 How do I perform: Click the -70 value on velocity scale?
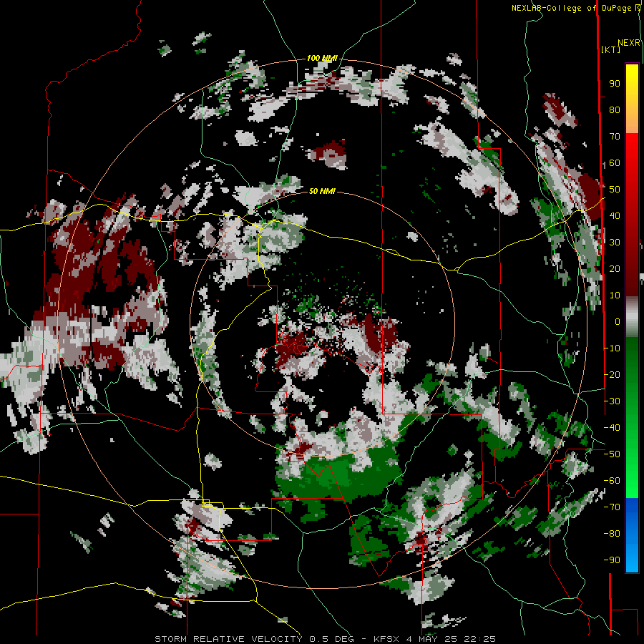(612, 507)
